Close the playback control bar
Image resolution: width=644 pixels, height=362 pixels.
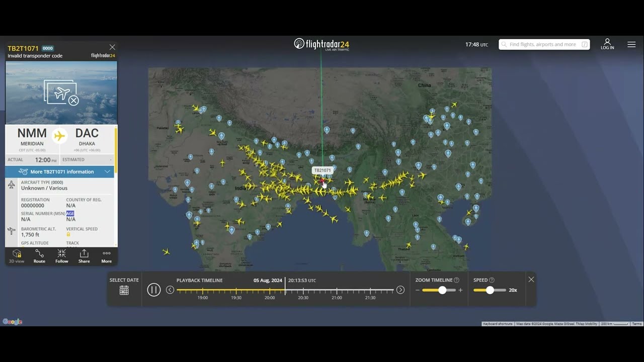[531, 280]
